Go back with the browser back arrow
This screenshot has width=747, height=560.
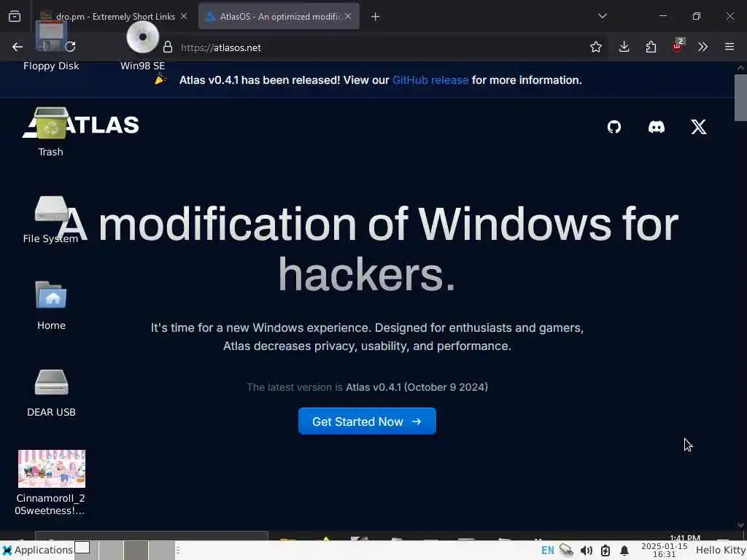(18, 47)
